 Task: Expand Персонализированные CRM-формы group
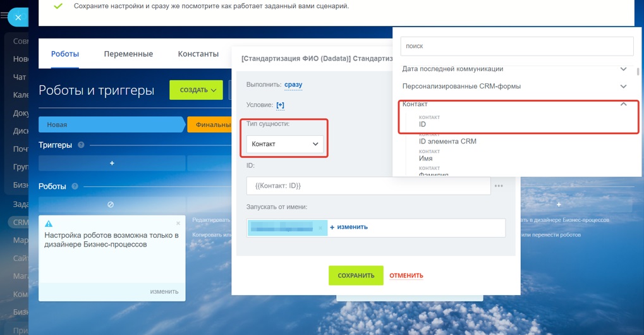623,86
